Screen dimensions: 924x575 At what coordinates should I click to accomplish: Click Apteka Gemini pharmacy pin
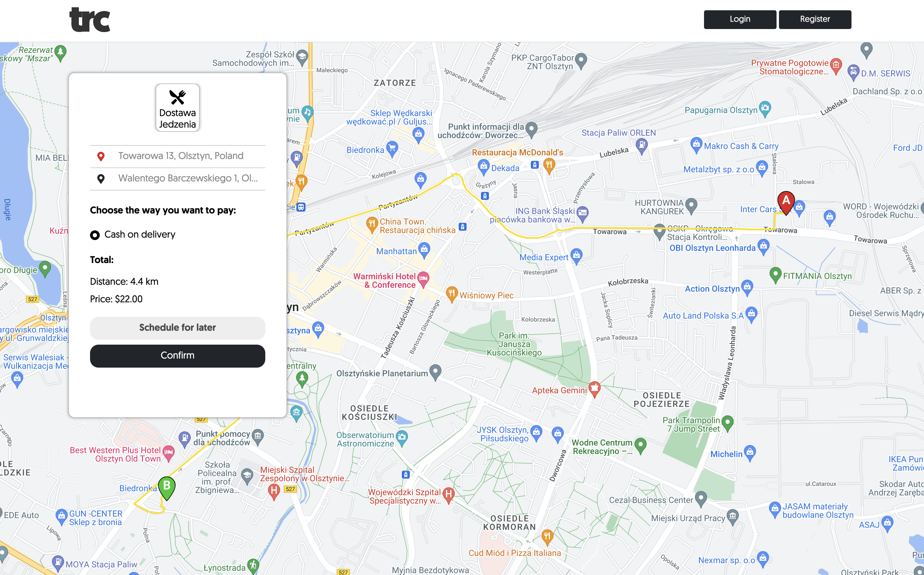pos(594,389)
